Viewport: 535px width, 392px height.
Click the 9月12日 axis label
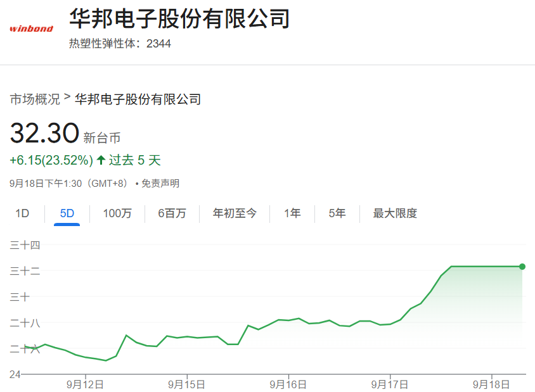85,384
